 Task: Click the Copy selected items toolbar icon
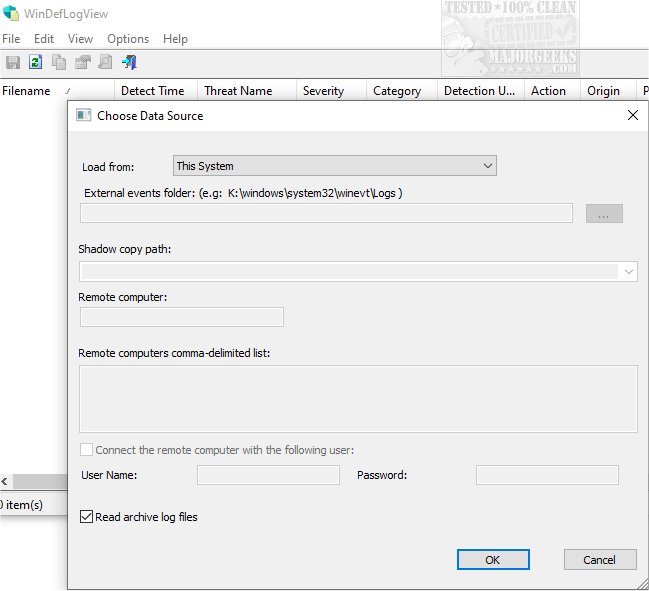click(x=59, y=62)
